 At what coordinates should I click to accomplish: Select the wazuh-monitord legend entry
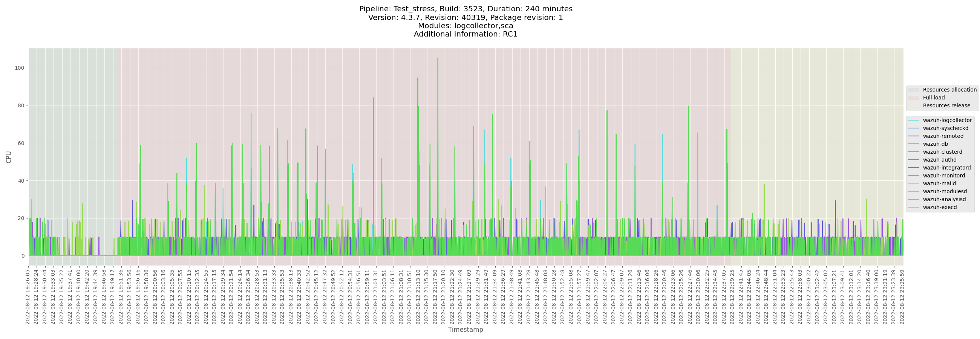click(x=943, y=176)
